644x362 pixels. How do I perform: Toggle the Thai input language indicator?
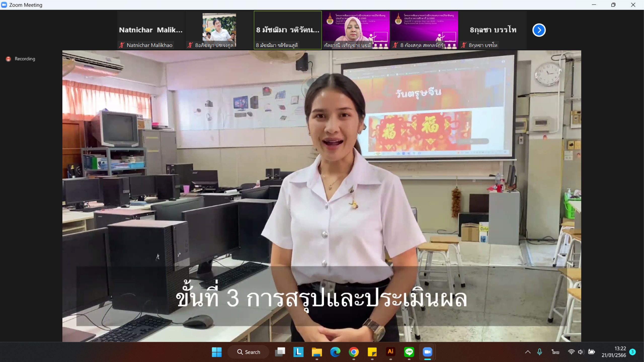(x=555, y=352)
